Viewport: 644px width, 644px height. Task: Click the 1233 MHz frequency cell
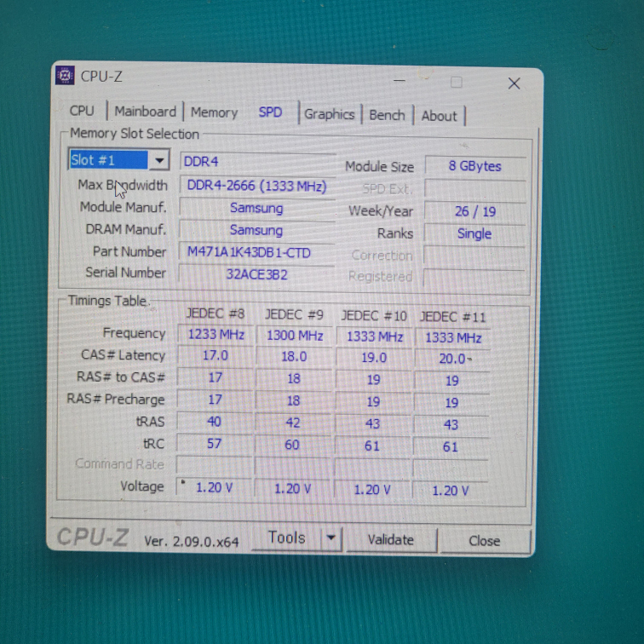[x=216, y=334]
